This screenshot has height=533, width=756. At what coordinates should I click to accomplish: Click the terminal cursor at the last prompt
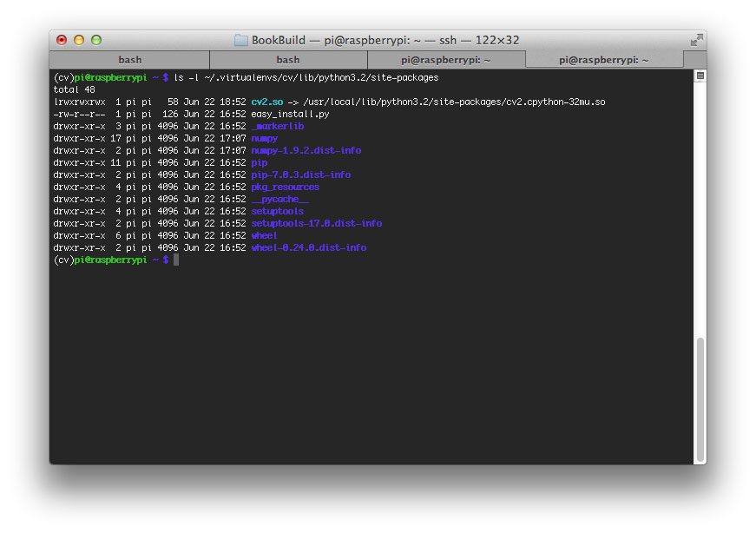pos(176,260)
